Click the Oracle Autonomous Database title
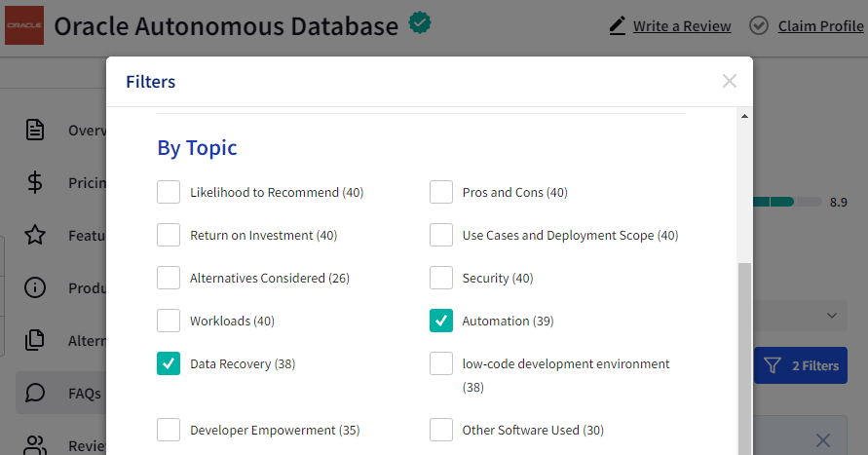 tap(226, 26)
